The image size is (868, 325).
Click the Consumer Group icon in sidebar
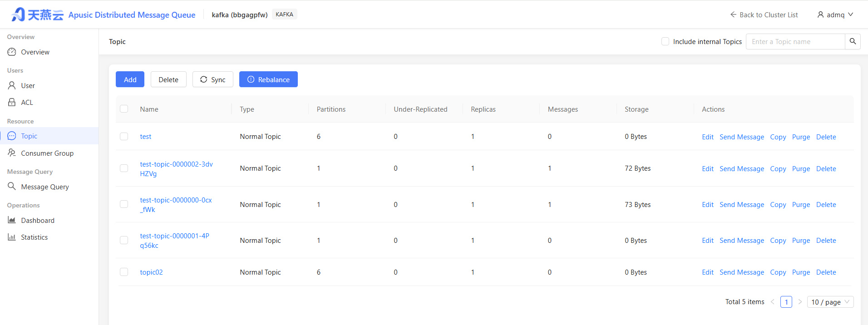(x=12, y=153)
